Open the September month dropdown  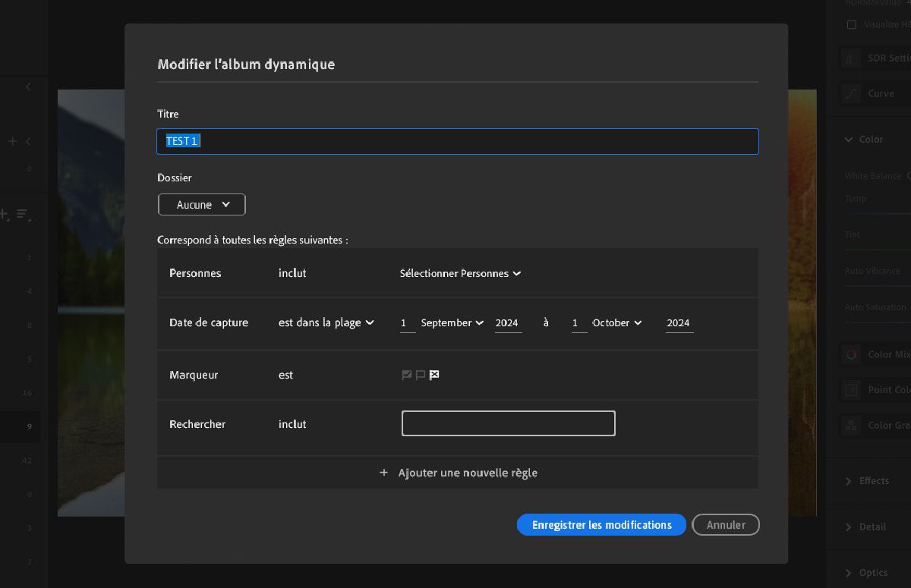(452, 322)
